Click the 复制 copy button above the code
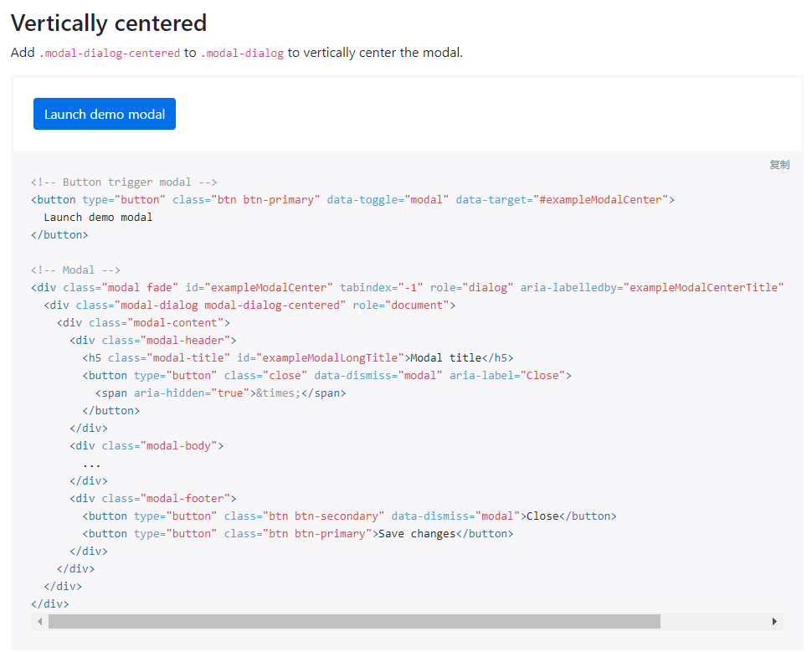Image resolution: width=812 pixels, height=652 pixels. click(779, 164)
